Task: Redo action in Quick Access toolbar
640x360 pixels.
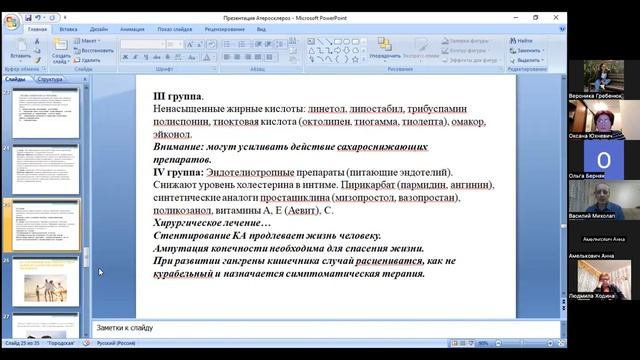Action: (x=52, y=18)
